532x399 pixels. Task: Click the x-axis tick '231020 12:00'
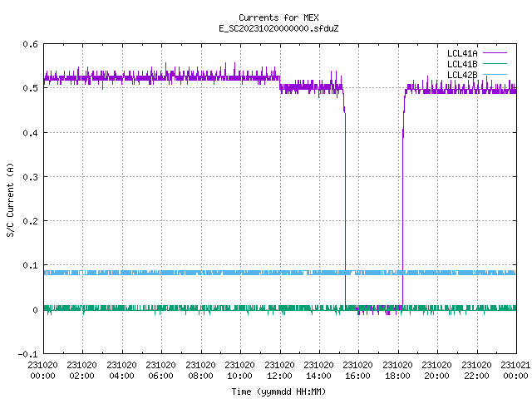279,371
